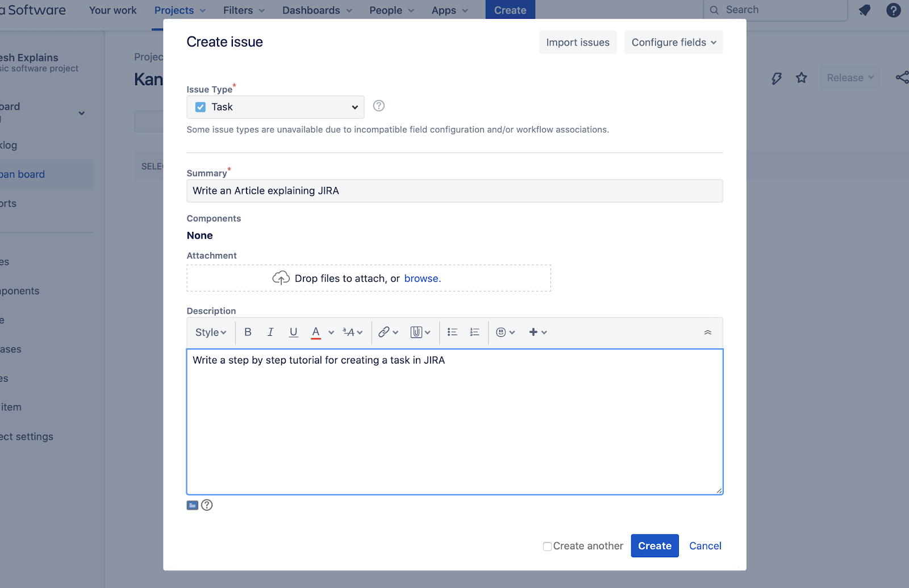Submit the issue with the blue Create button
The height and width of the screenshot is (588, 909).
(655, 546)
